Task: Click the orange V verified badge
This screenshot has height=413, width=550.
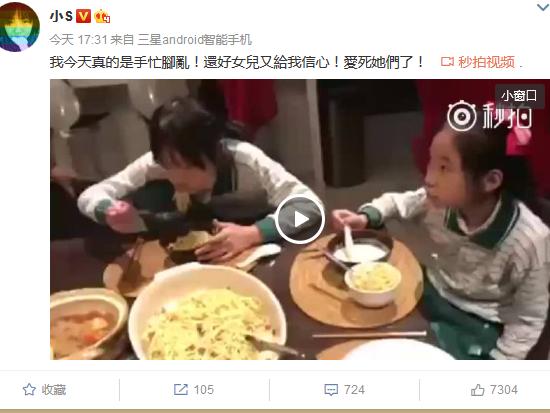Action: 83,16
